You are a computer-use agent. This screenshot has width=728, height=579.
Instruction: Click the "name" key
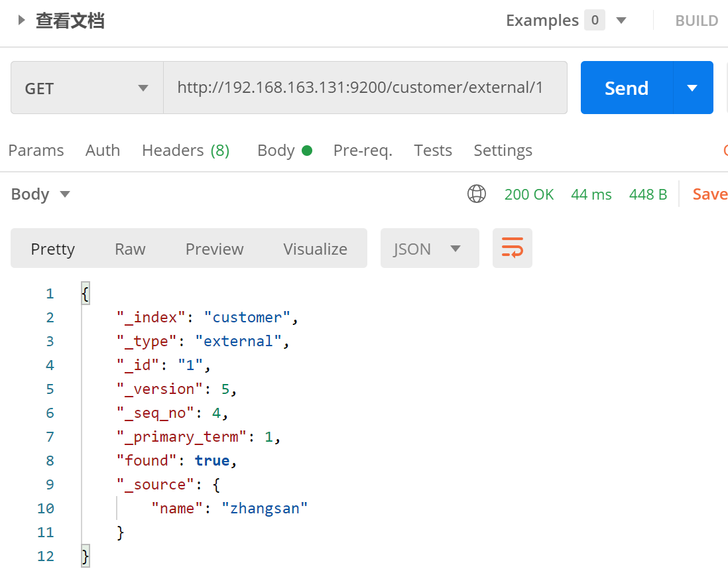click(x=177, y=509)
